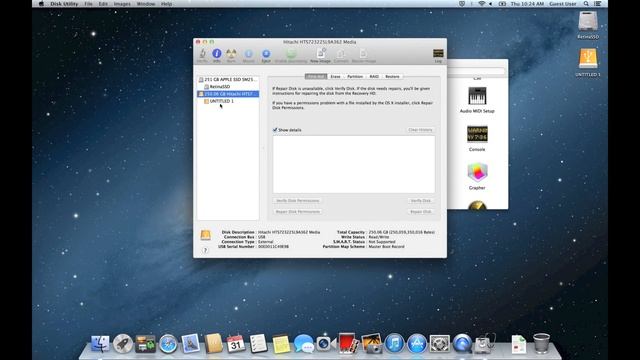Launch Safari from the dock
This screenshot has width=640, height=360.
click(x=168, y=344)
